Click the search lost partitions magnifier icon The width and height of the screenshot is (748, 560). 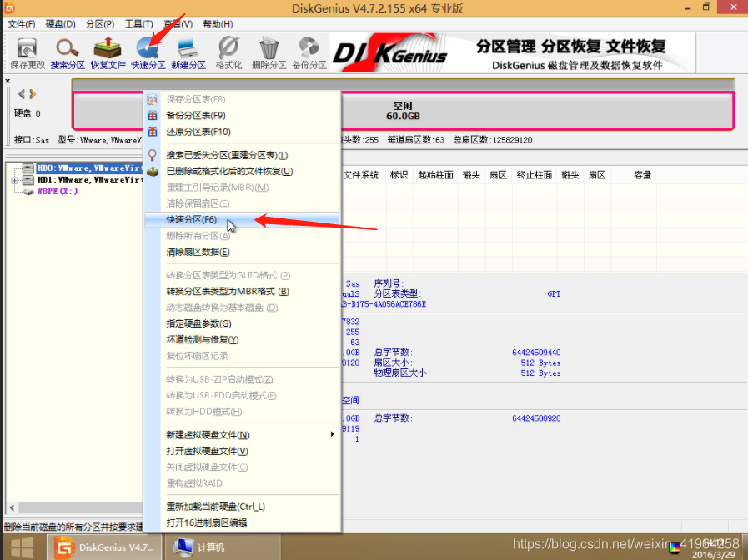[152, 155]
